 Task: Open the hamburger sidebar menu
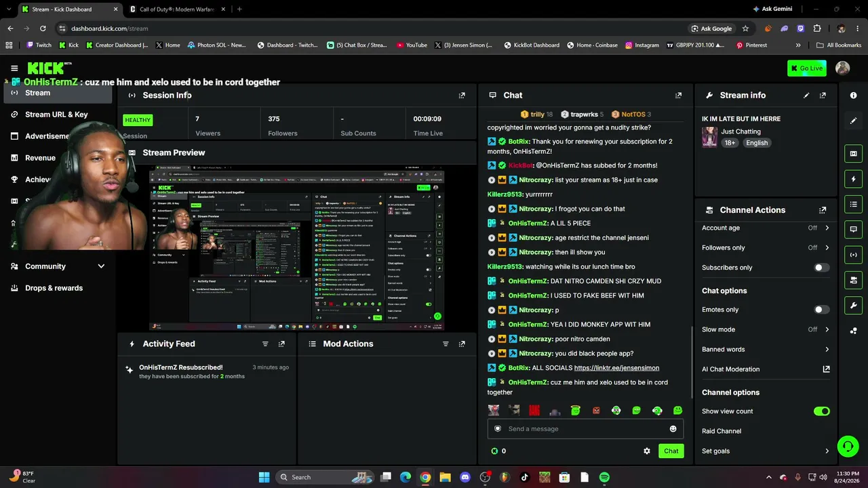click(14, 68)
